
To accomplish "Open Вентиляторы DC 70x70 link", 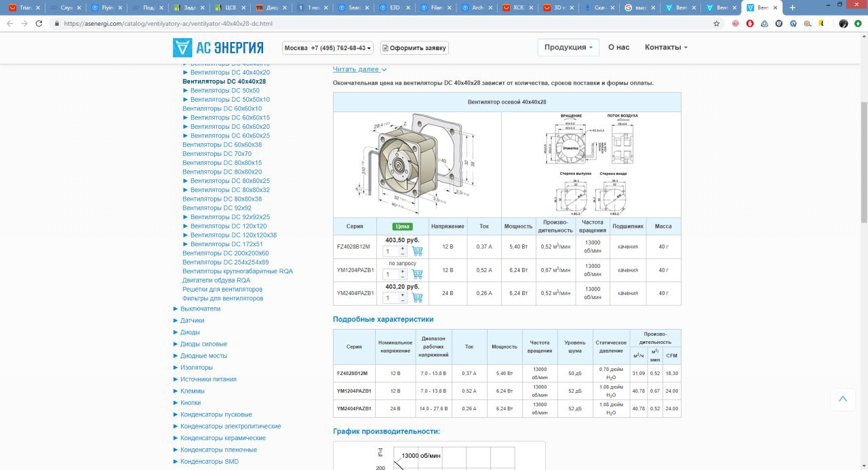I will (x=216, y=154).
